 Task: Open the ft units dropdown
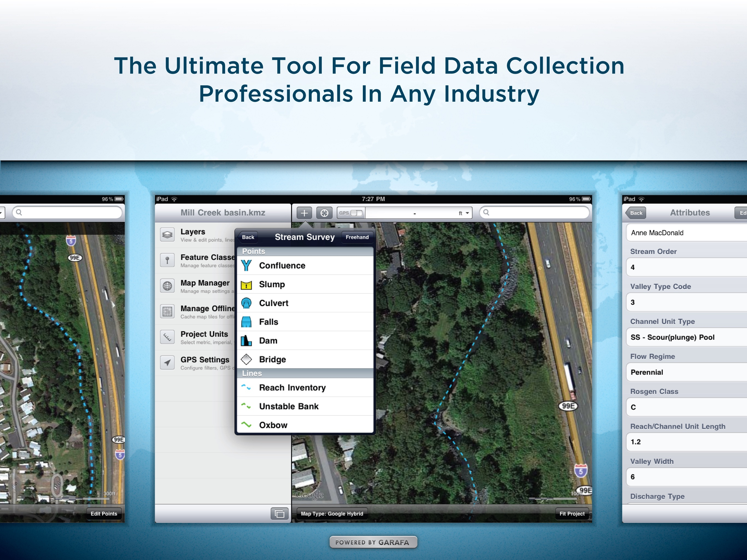click(463, 213)
